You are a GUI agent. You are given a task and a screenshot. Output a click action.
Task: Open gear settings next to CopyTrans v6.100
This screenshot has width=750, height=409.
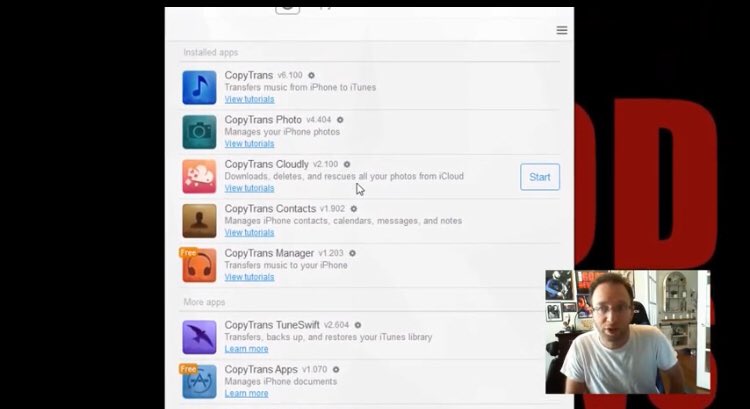[311, 76]
